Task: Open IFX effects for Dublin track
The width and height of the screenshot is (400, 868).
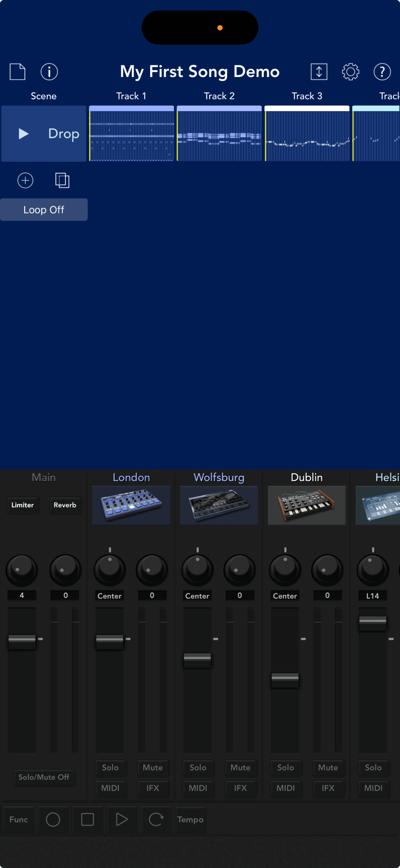Action: 328,788
